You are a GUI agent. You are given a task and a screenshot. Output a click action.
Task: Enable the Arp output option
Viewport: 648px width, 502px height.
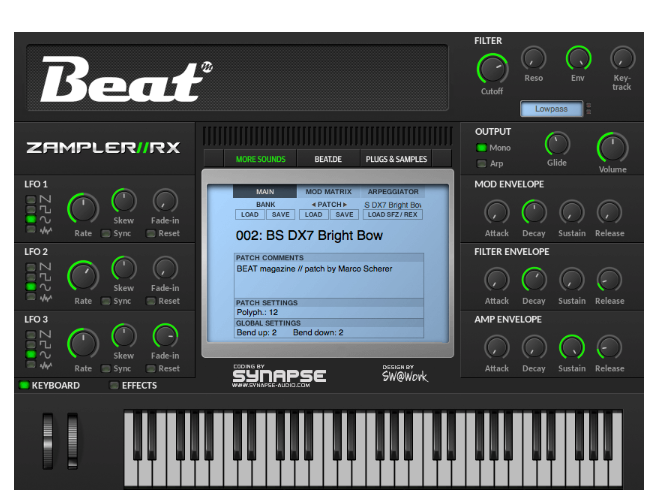coord(481,164)
